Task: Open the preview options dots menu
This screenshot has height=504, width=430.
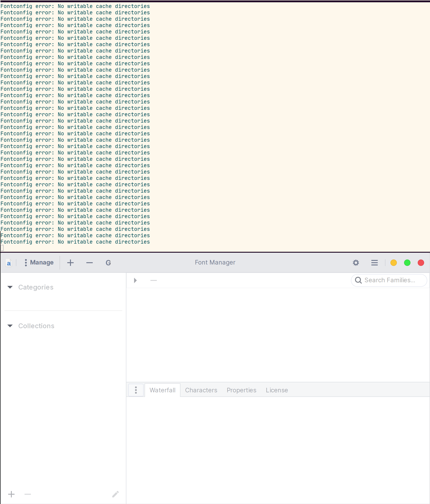Action: pyautogui.click(x=135, y=390)
